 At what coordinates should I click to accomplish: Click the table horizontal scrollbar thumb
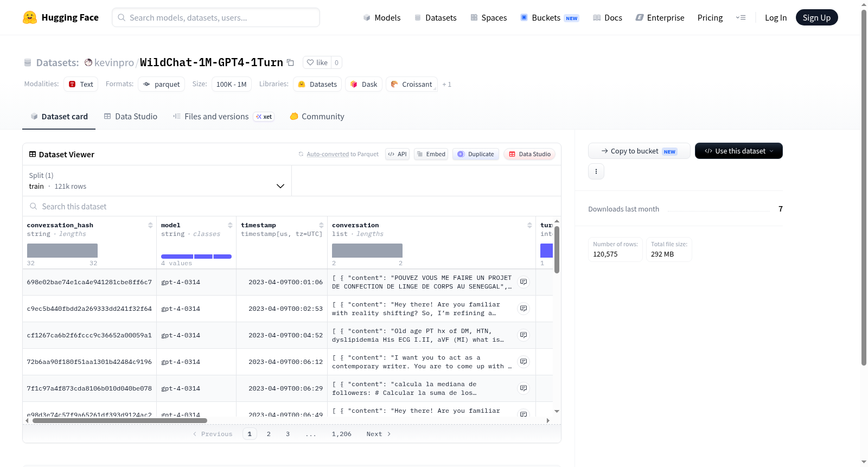coord(120,420)
